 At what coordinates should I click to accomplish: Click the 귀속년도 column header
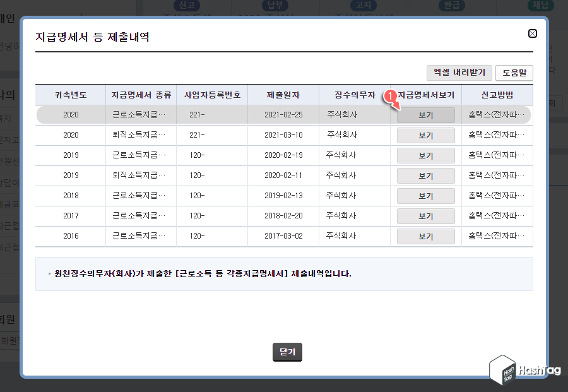[x=70, y=94]
